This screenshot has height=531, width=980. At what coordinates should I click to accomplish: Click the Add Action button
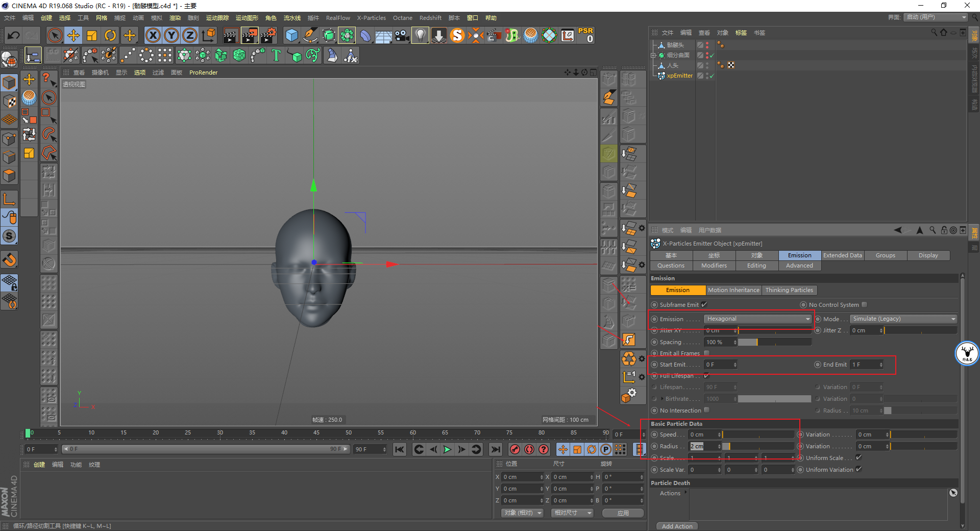677,526
